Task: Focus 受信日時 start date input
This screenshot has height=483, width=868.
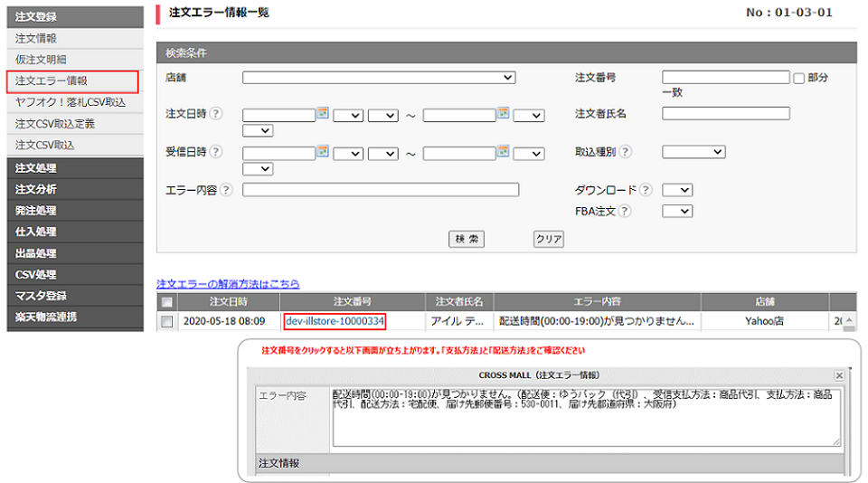Action: point(279,154)
